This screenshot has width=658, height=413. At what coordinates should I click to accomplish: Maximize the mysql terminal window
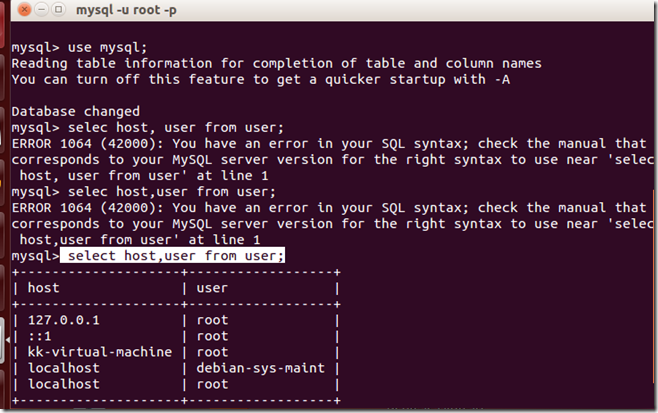pyautogui.click(x=58, y=9)
